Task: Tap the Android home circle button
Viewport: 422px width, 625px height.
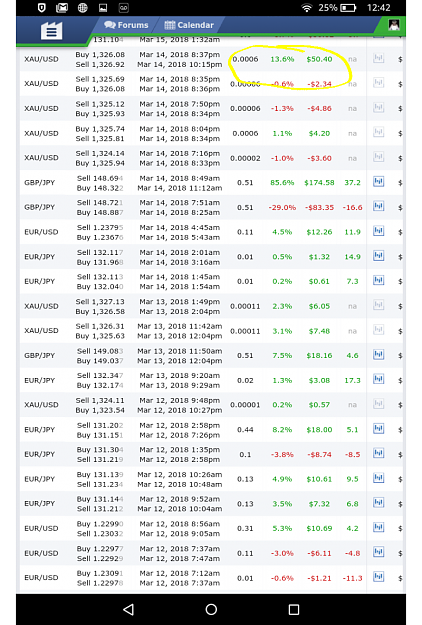Action: tap(211, 609)
